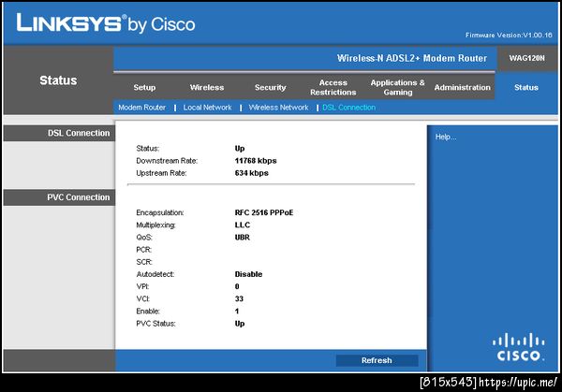
Task: Click the Downstream Rate: label
Action: point(167,161)
